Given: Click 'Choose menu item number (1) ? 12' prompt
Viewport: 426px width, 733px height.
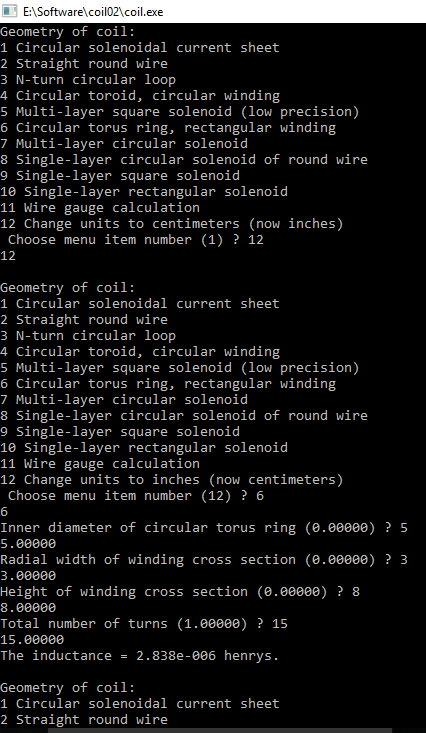Looking at the screenshot, I should point(136,239).
